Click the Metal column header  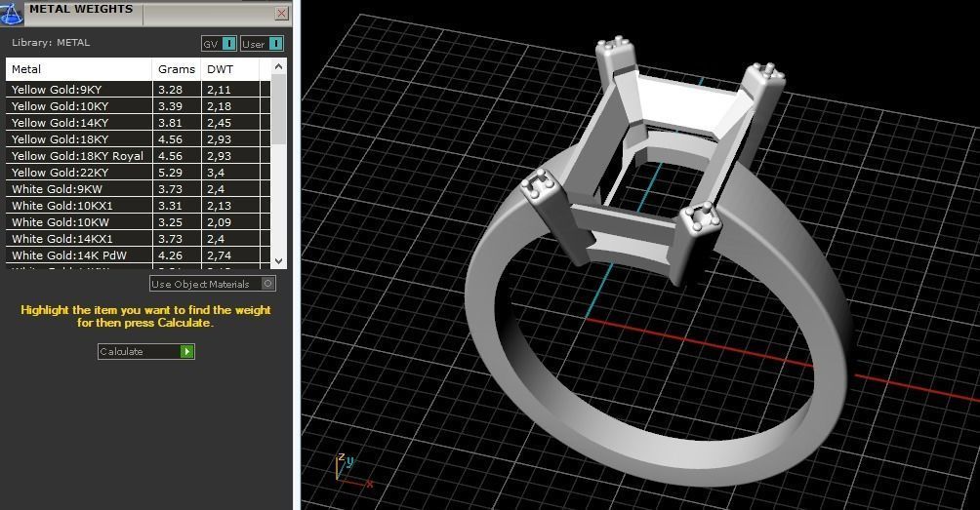(79, 69)
